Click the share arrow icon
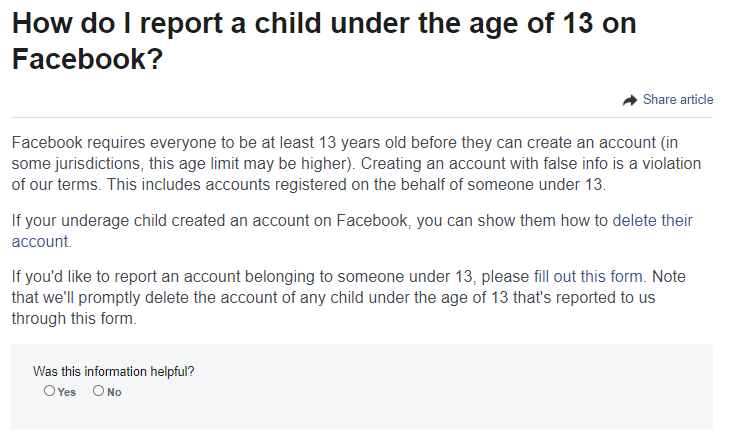The height and width of the screenshot is (445, 739). click(630, 100)
